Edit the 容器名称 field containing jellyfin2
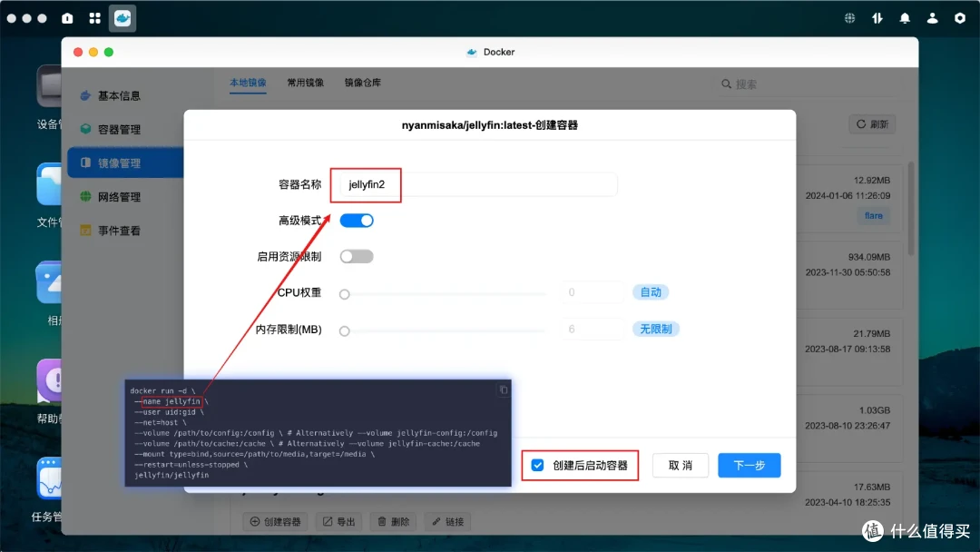 click(x=477, y=184)
